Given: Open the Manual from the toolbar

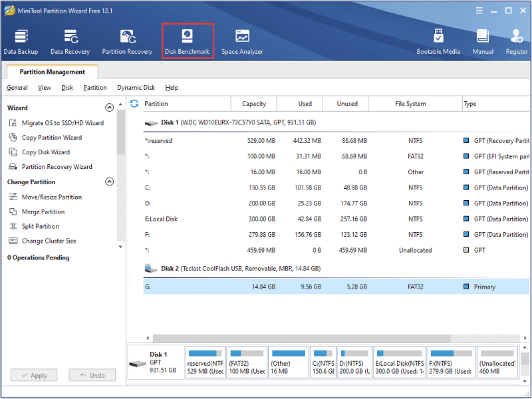Looking at the screenshot, I should point(483,42).
